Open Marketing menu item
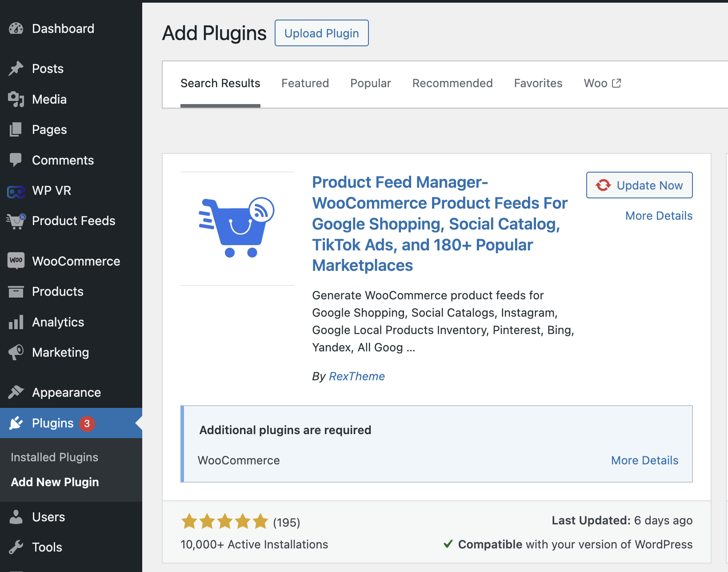 [71, 352]
